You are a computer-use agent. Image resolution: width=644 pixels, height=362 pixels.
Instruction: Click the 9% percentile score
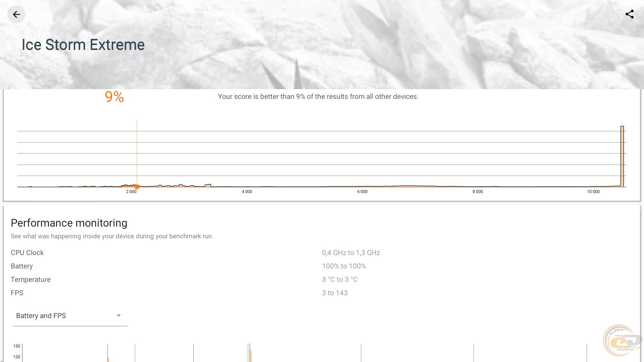pyautogui.click(x=114, y=97)
